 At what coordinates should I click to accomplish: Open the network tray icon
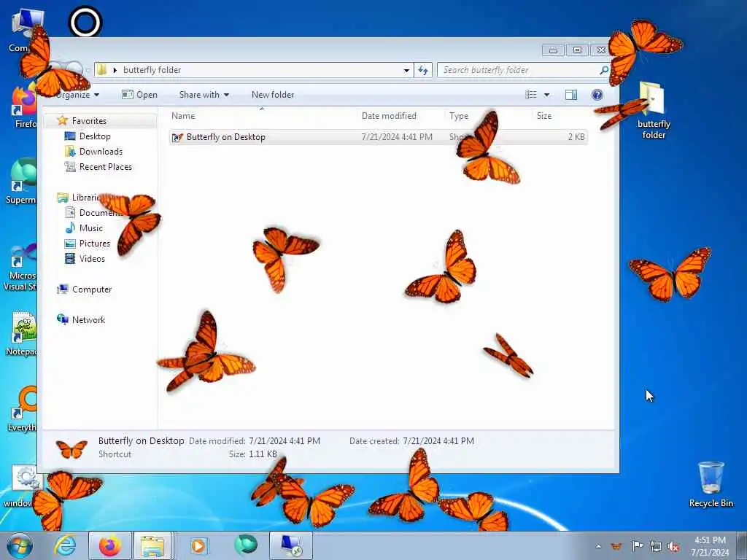point(656,546)
